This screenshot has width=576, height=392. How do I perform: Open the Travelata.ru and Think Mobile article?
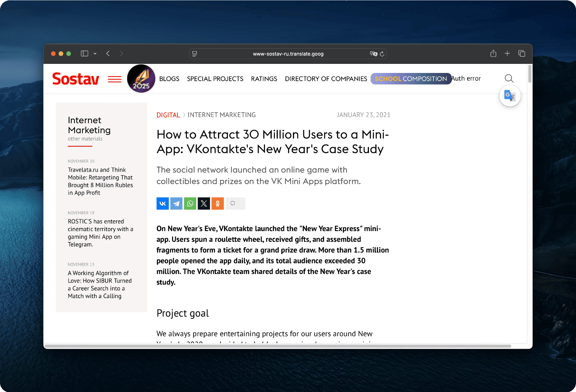pos(100,181)
